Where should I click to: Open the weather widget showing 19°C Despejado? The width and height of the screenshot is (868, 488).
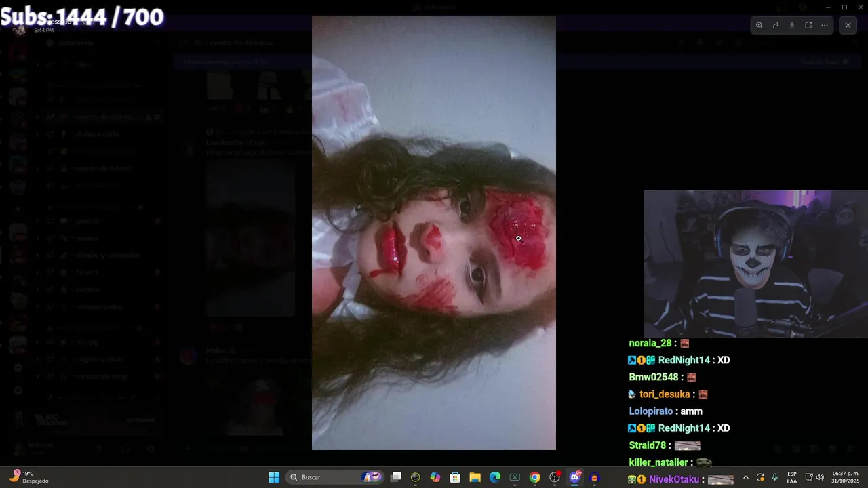tap(28, 477)
